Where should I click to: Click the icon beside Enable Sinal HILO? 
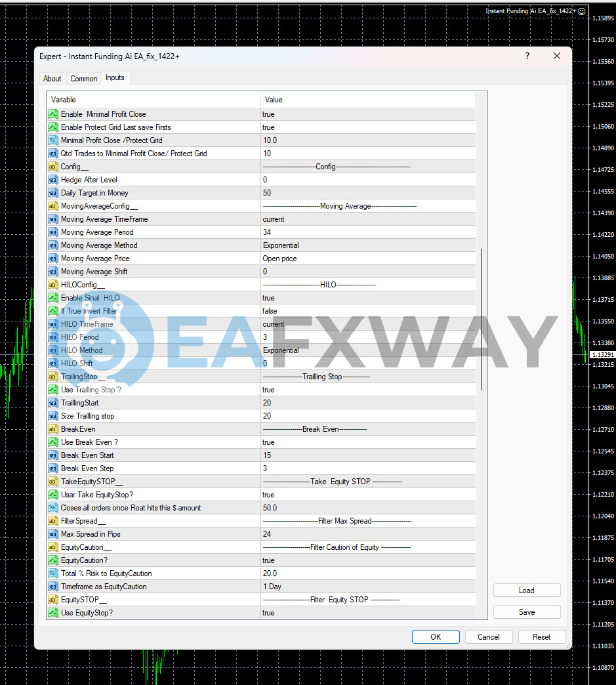tap(53, 297)
